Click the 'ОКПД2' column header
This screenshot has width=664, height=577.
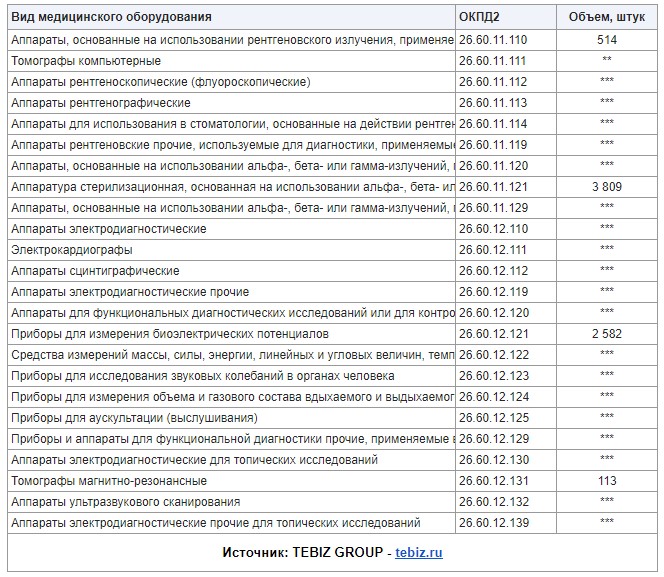pyautogui.click(x=506, y=17)
